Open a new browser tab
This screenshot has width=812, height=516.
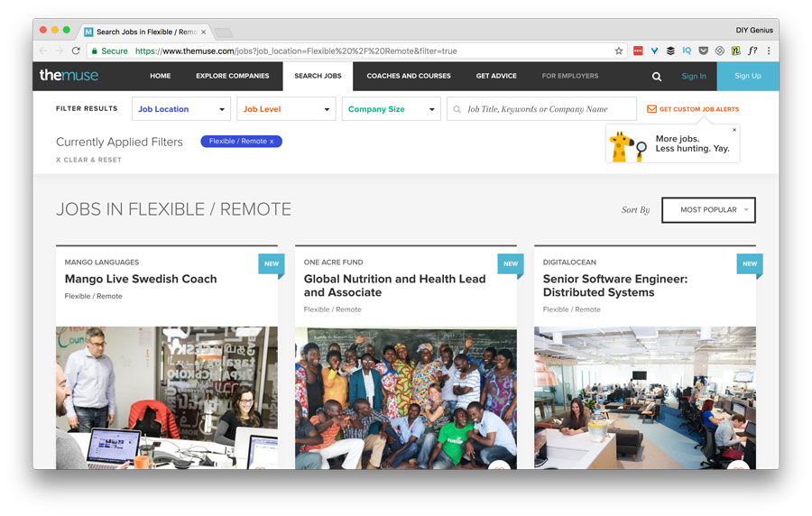[x=223, y=33]
